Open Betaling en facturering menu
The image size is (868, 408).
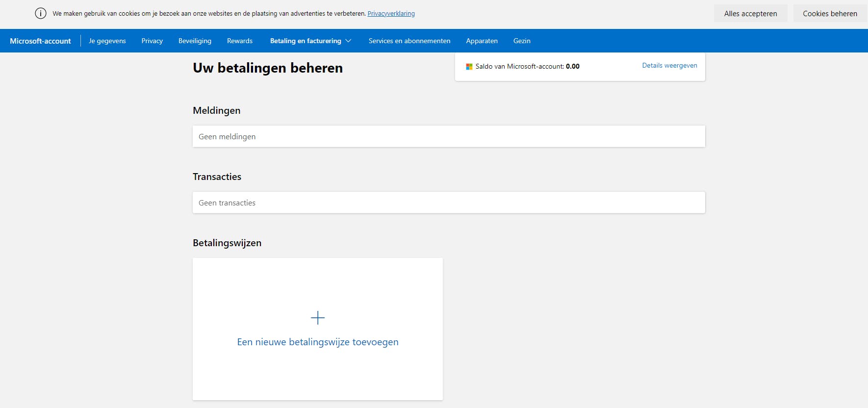[x=306, y=41]
